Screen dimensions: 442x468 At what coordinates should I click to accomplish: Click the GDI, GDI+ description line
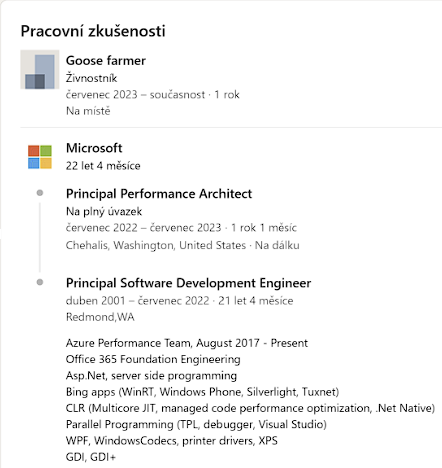tap(91, 457)
